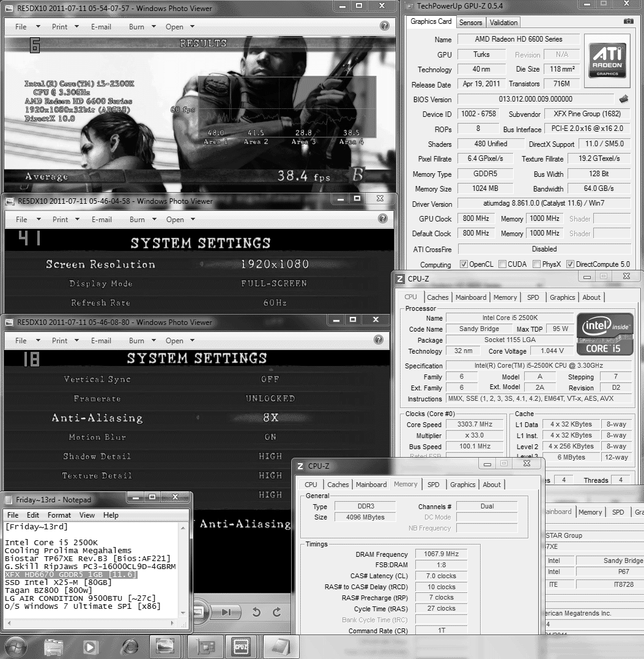This screenshot has width=644, height=659.
Task: Click the ATI Radeon logo in GPU-Z
Action: pyautogui.click(x=607, y=60)
